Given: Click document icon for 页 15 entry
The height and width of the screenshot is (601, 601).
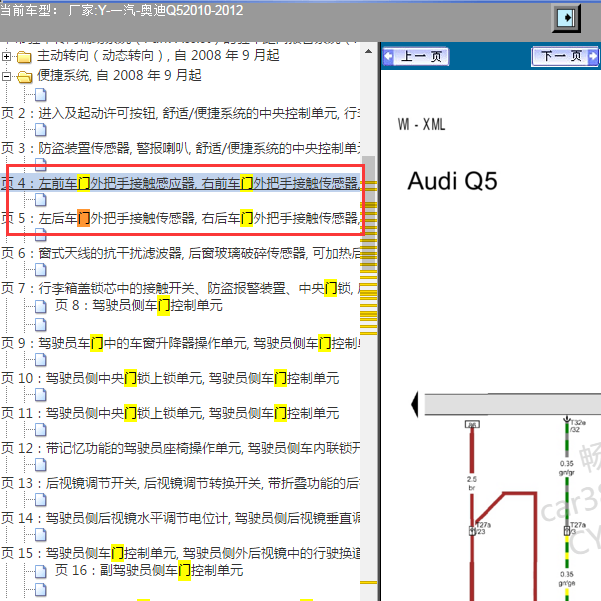Looking at the screenshot, I should tap(41, 534).
